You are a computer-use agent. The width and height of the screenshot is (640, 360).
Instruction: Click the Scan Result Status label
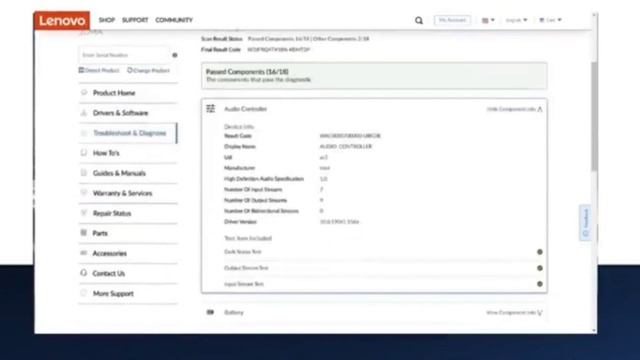pos(222,39)
